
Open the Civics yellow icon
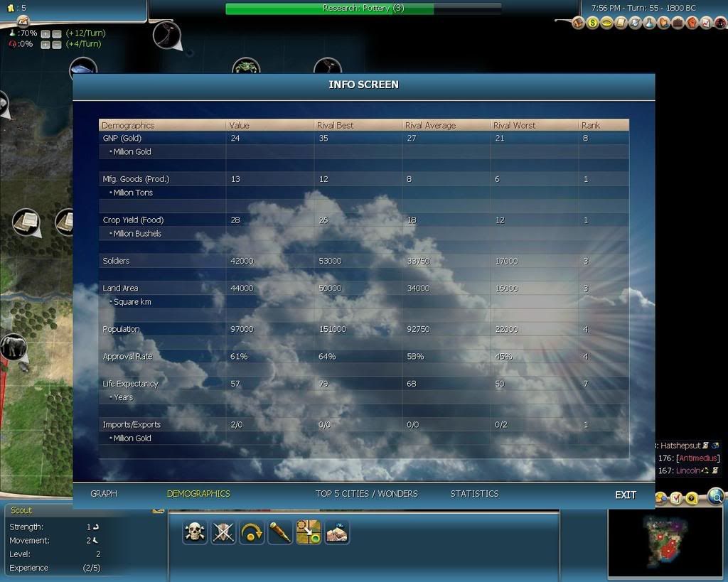607,23
